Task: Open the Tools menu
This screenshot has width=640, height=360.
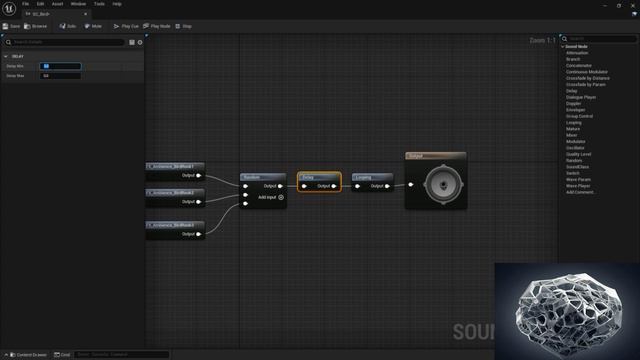Action: click(99, 4)
